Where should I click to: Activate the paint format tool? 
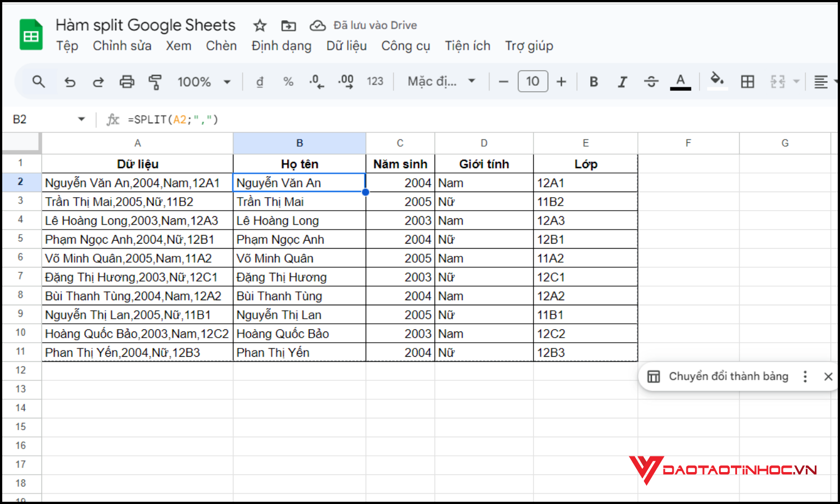(x=155, y=82)
